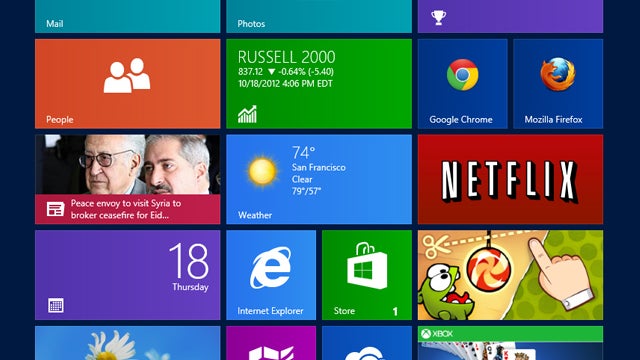Click the text '10/18/2012 4:06 PM EDT'

[x=285, y=84]
